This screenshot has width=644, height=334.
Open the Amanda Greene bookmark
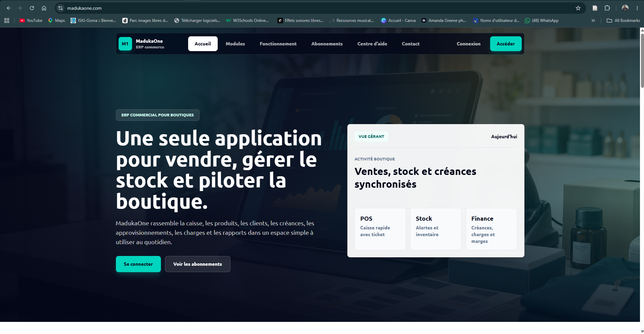pyautogui.click(x=444, y=21)
